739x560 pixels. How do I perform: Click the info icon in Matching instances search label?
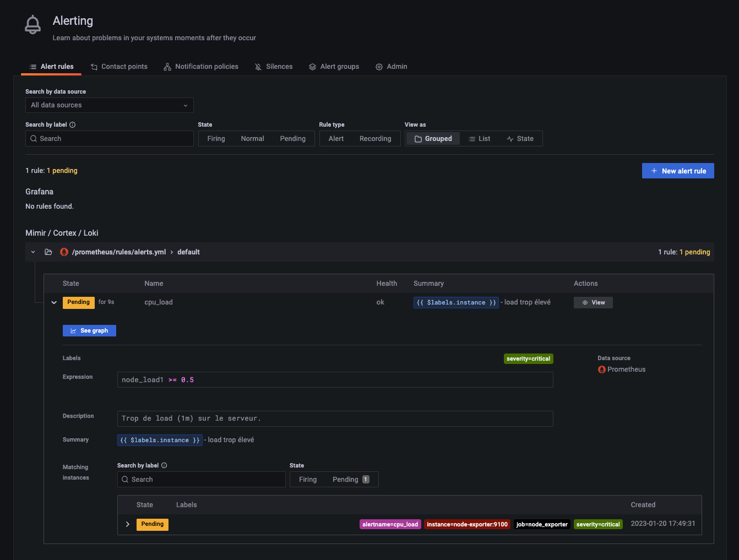[x=164, y=466]
